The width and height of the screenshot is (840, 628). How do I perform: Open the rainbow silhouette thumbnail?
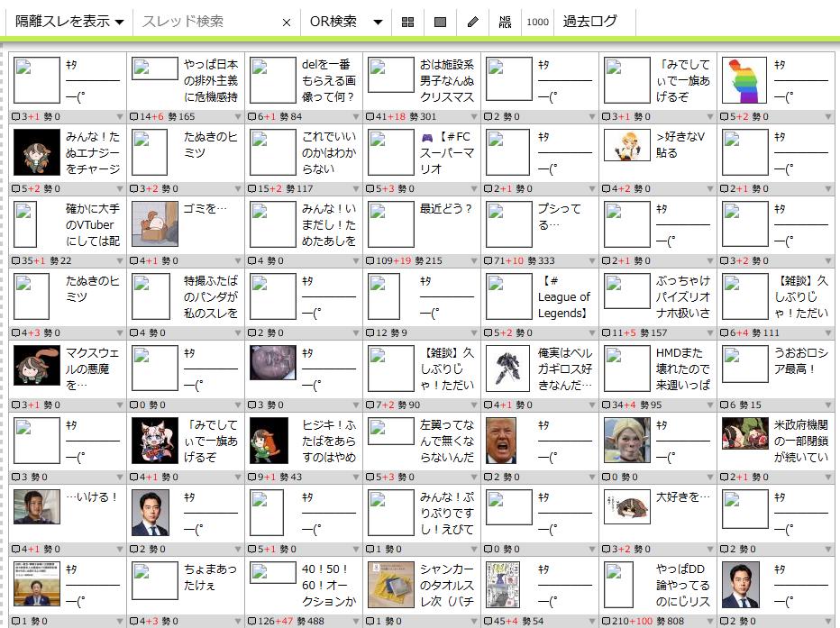click(744, 80)
